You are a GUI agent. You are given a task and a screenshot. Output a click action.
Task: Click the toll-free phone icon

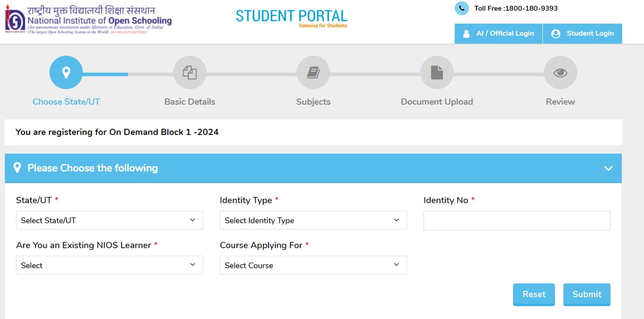tap(461, 8)
